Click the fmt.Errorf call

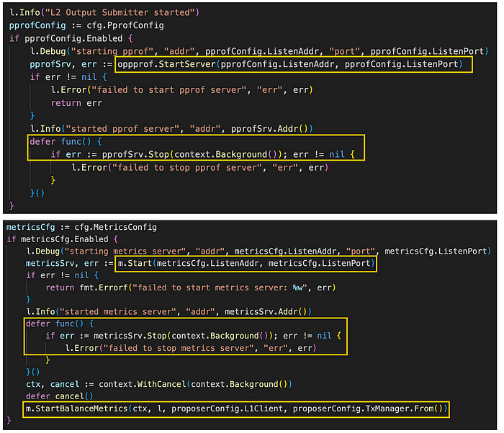pos(207,287)
